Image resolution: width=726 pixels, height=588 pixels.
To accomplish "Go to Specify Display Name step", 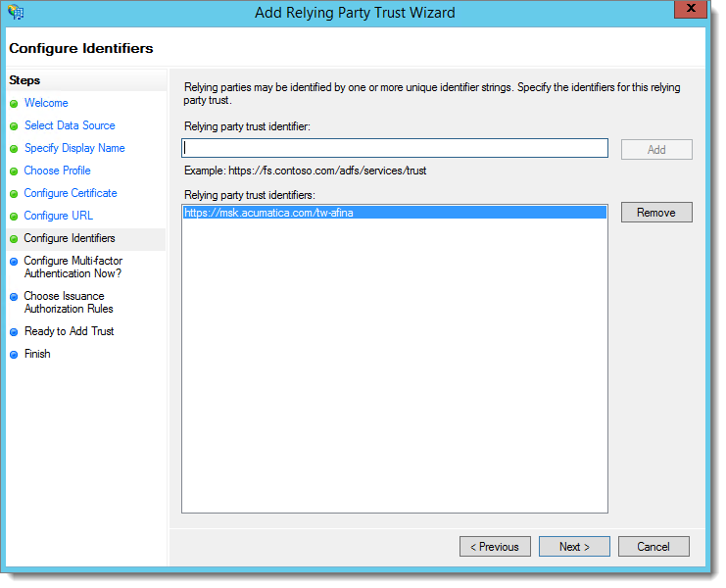I will (x=74, y=148).
